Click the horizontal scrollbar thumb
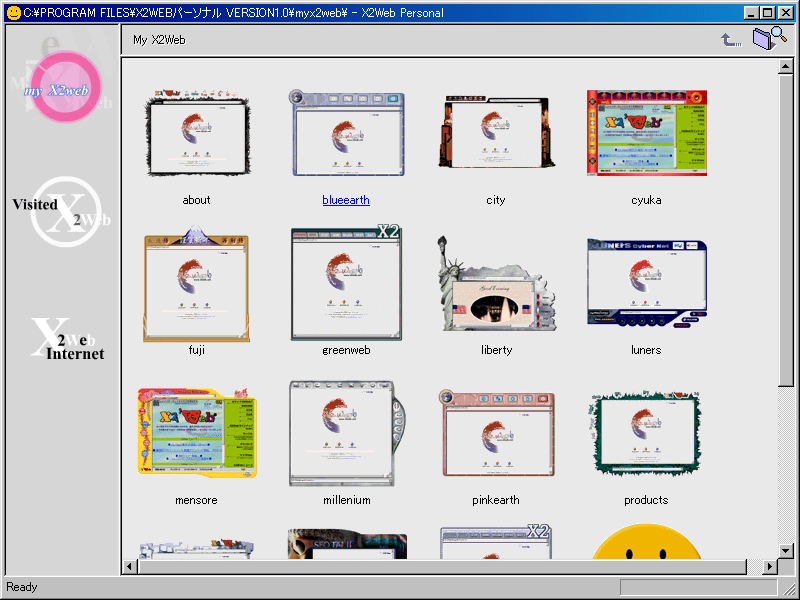 point(443,566)
